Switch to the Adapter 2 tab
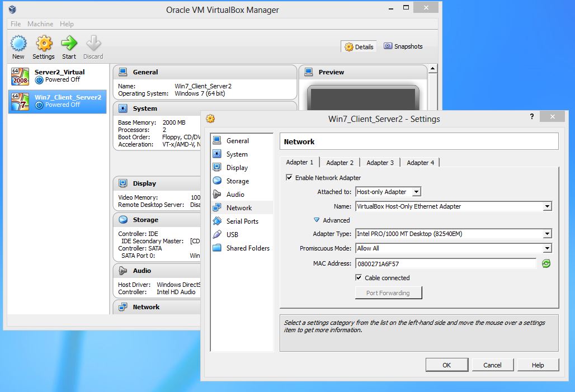Image resolution: width=575 pixels, height=392 pixels. click(340, 162)
